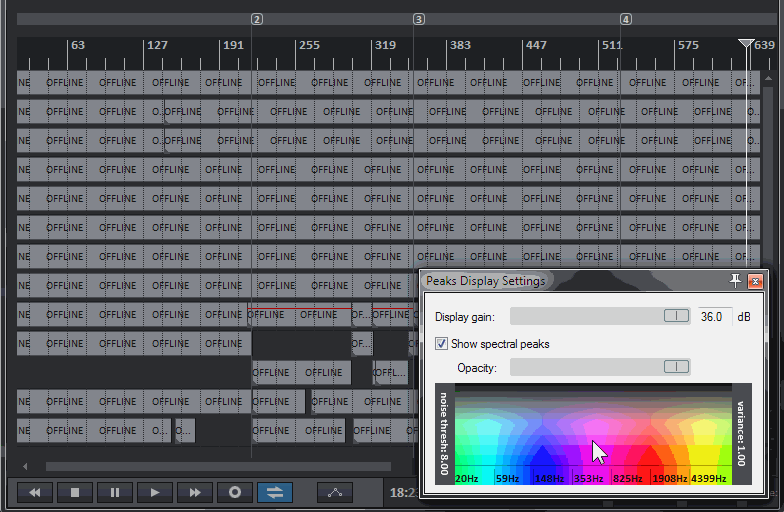The height and width of the screenshot is (512, 784).
Task: Select region marker 3 on the timeline
Action: pyautogui.click(x=419, y=19)
